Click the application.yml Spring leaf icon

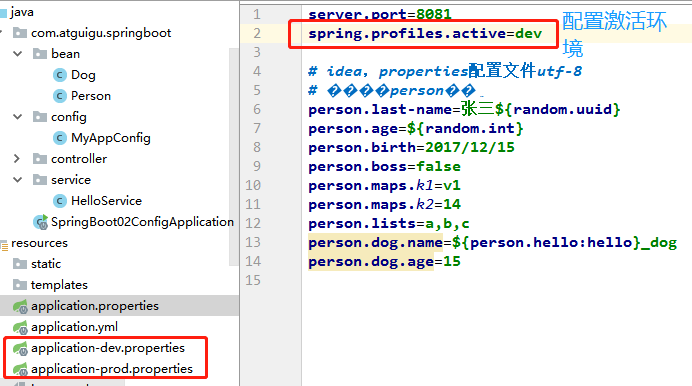20,327
